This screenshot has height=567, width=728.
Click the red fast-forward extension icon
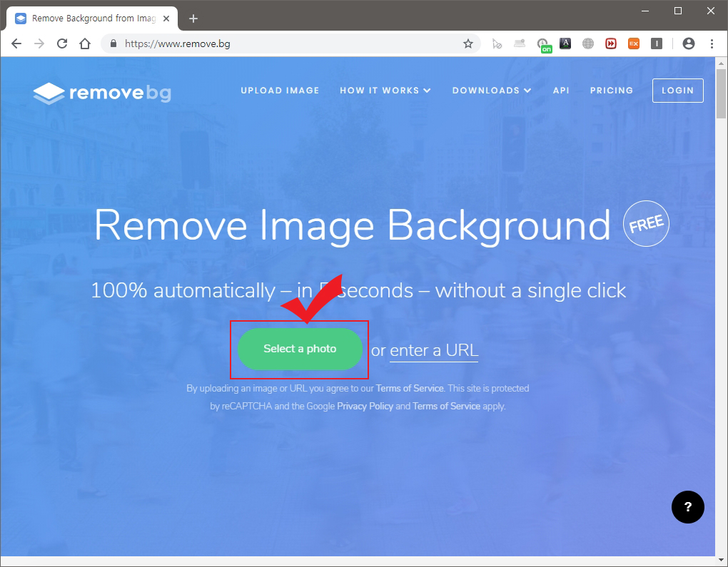click(611, 44)
